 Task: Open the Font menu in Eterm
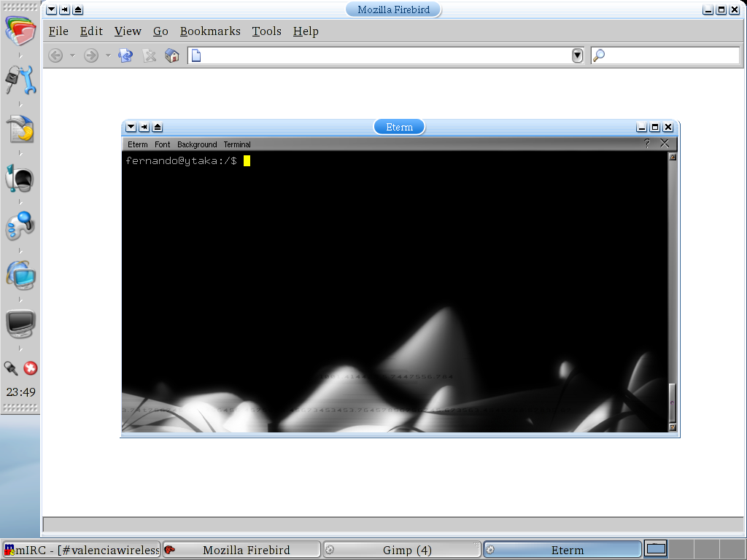point(162,144)
